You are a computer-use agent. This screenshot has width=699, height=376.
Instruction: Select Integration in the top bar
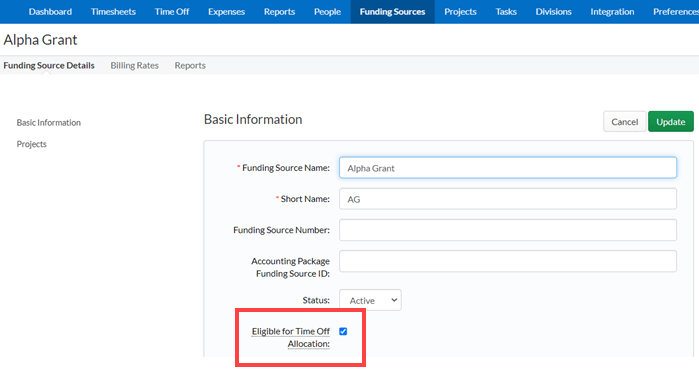coord(612,12)
